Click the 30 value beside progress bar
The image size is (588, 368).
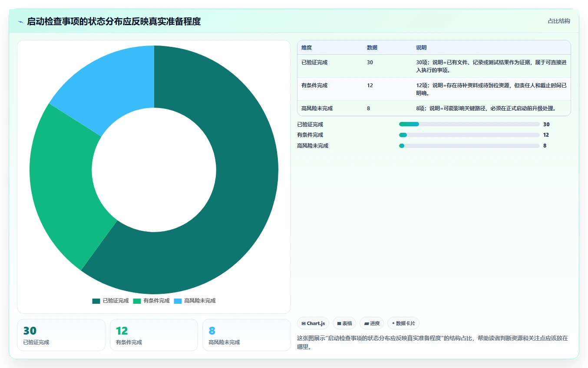point(546,124)
